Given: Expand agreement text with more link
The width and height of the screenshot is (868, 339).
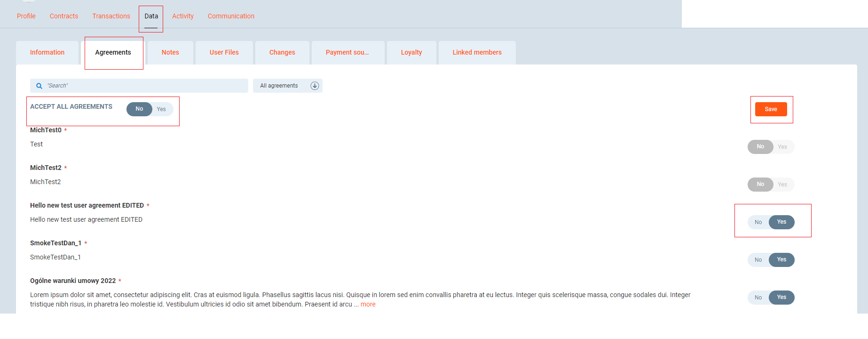Looking at the screenshot, I should tap(368, 305).
